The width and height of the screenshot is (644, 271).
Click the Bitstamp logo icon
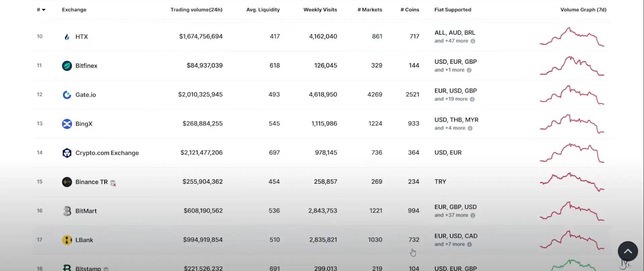[67, 268]
